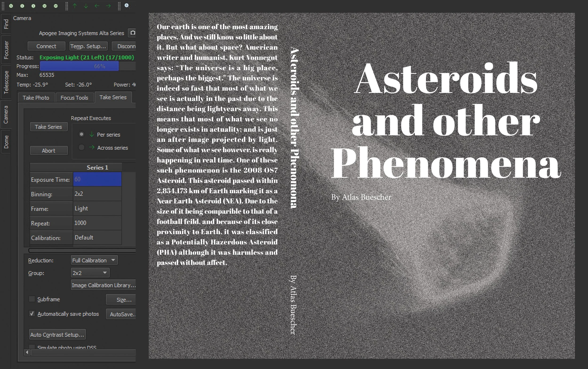The height and width of the screenshot is (369, 588).
Task: Open the Focus Tools tab
Action: pos(74,97)
